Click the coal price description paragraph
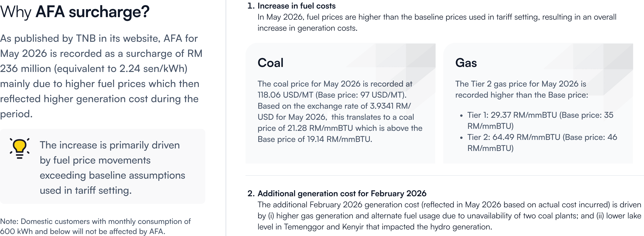This screenshot has width=644, height=236. (340, 112)
